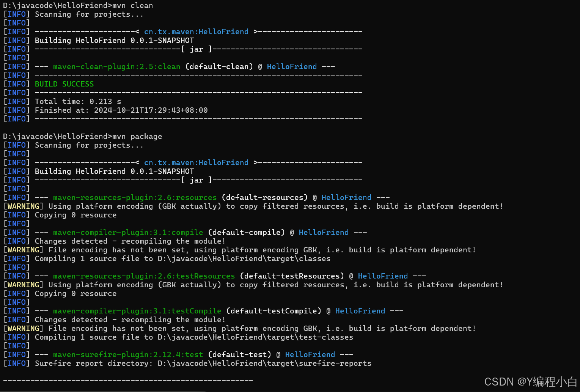Click 'maven-clean-plugin:2.5:clean' text
Screen dimensions: 580x392
pyautogui.click(x=117, y=67)
